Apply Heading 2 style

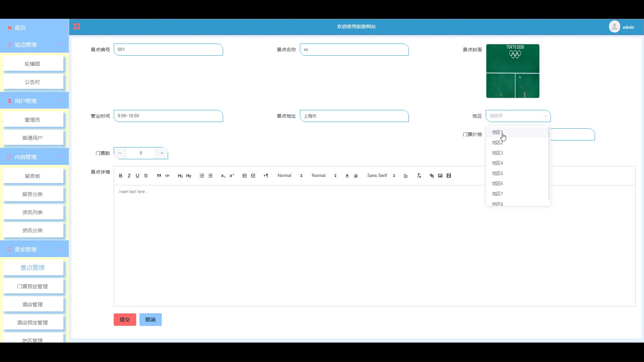click(189, 176)
